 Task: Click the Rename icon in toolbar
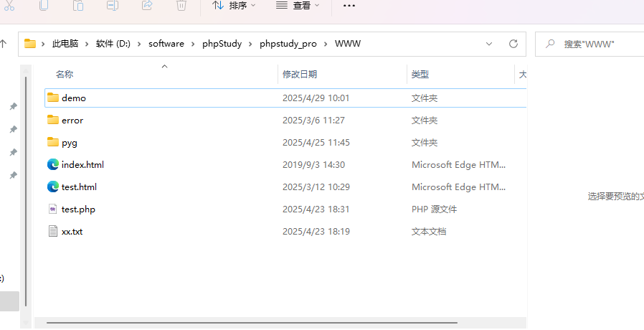pyautogui.click(x=113, y=5)
